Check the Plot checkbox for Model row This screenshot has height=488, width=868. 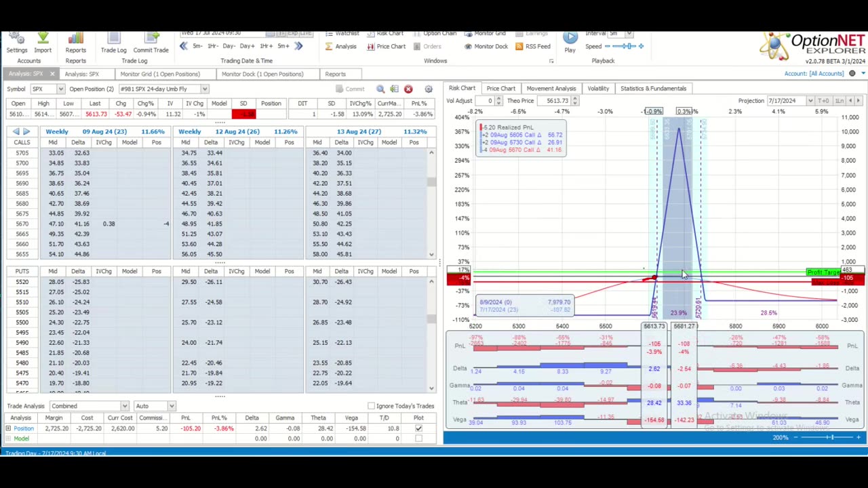418,439
